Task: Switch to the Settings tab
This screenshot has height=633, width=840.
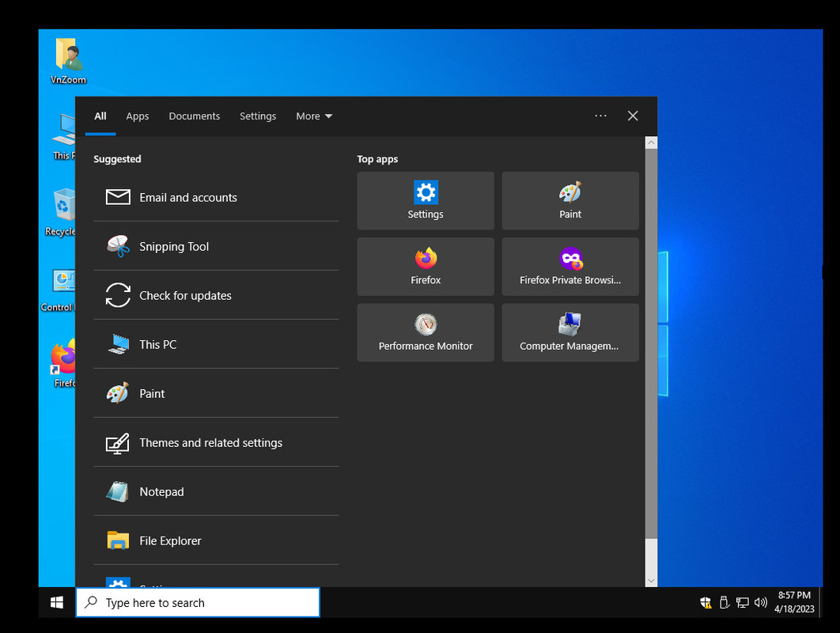Action: [x=258, y=116]
